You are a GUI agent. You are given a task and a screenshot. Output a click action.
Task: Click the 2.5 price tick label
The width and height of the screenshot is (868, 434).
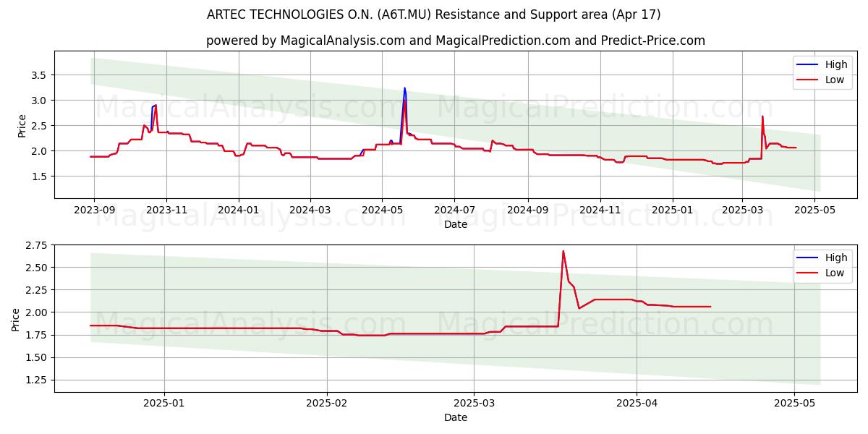[39, 125]
